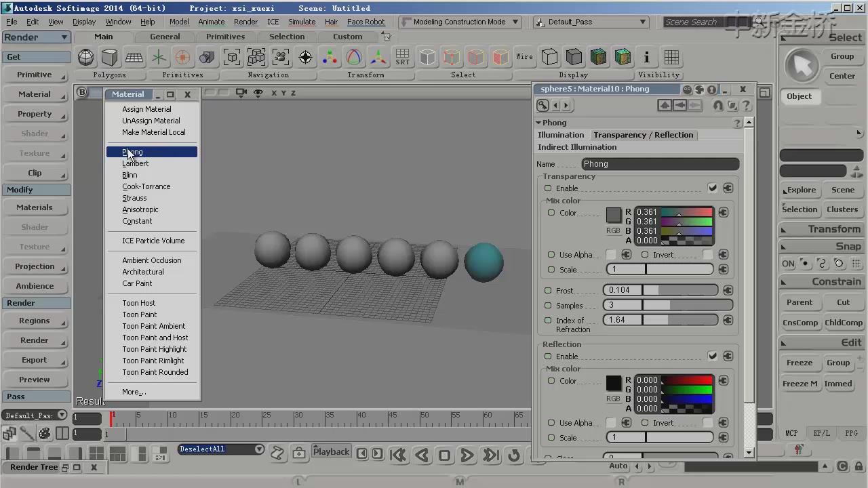This screenshot has width=868, height=488.
Task: Switch to the Indirect Illumination tab
Action: [577, 147]
